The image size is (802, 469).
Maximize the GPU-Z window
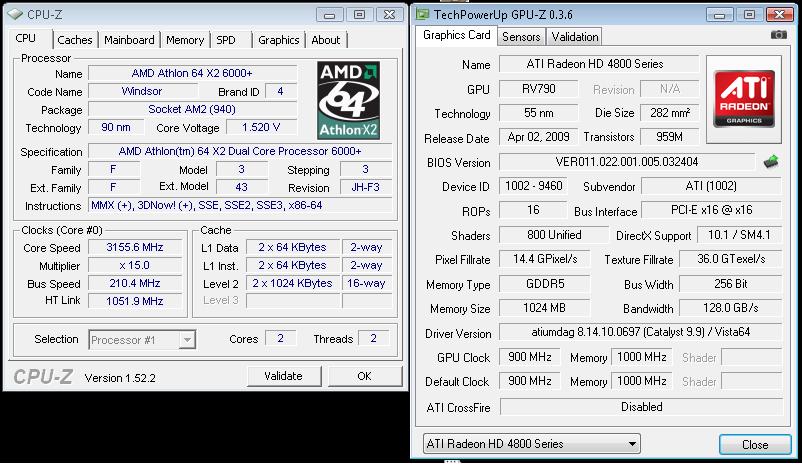click(749, 15)
